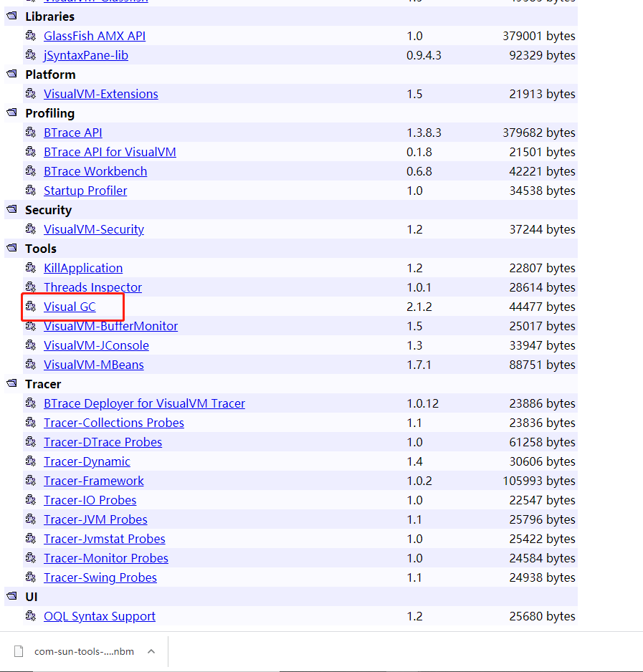Screen dimensions: 643x672
Task: Click the Tools category heading
Action: pos(41,249)
